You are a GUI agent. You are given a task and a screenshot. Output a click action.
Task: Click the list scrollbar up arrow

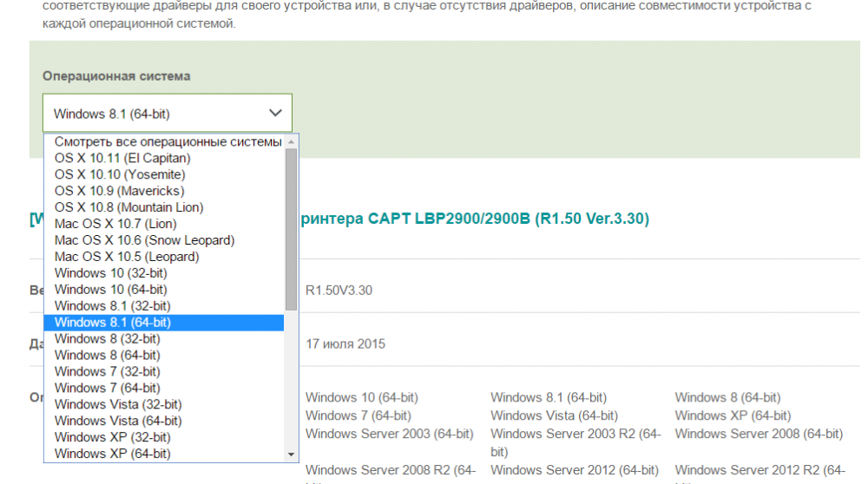pyautogui.click(x=291, y=142)
